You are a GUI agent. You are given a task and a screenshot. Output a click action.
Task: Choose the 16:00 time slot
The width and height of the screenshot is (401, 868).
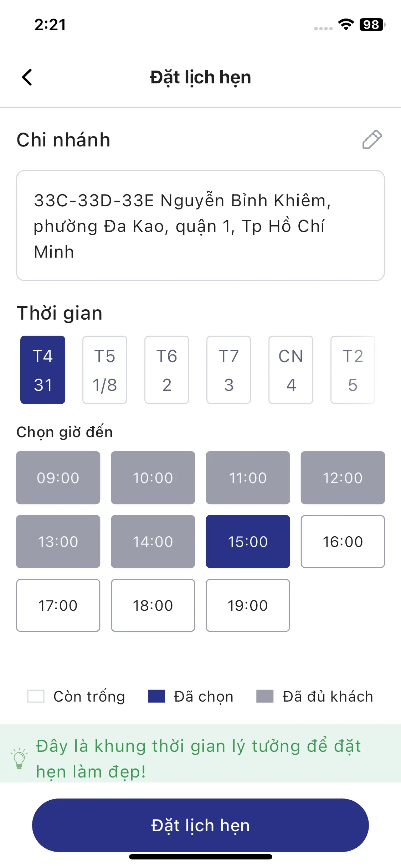click(343, 542)
